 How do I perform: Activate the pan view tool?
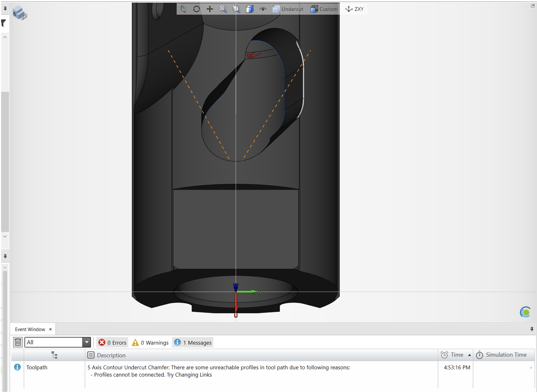coord(210,9)
